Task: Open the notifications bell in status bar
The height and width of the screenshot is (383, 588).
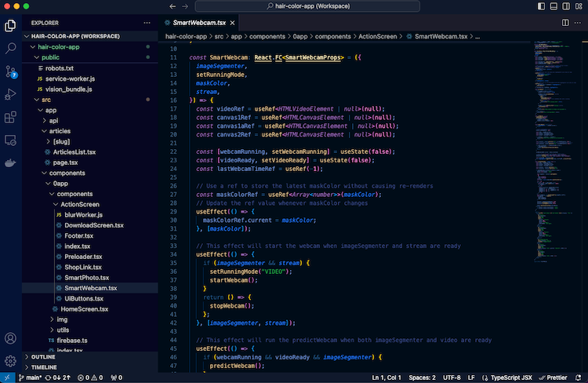Action: tap(579, 378)
